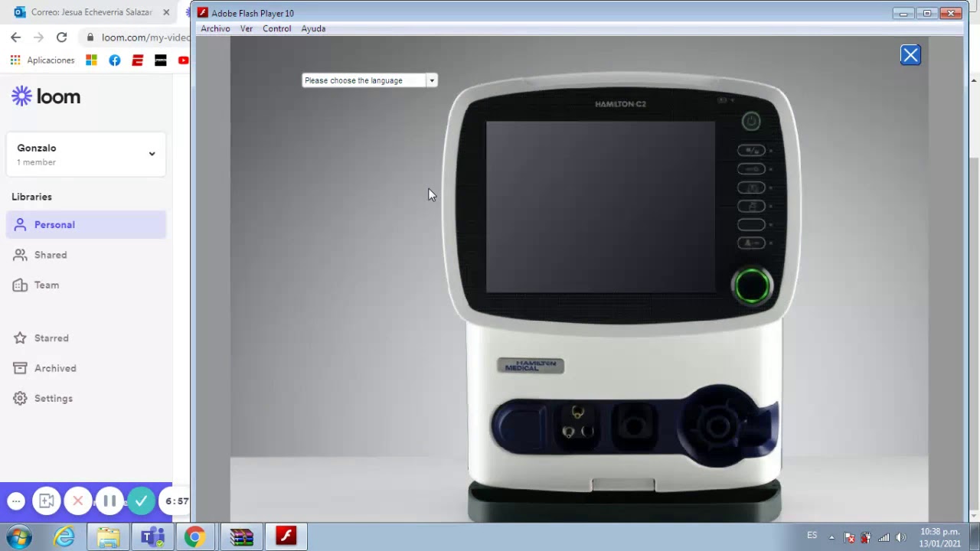The width and height of the screenshot is (980, 551).
Task: Open the Ver menu
Action: (x=247, y=28)
